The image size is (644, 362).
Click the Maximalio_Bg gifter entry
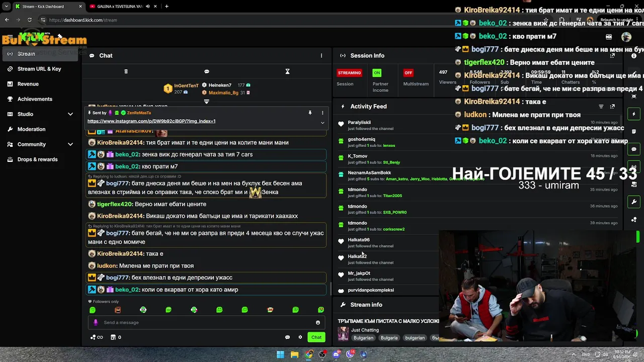pos(223,93)
